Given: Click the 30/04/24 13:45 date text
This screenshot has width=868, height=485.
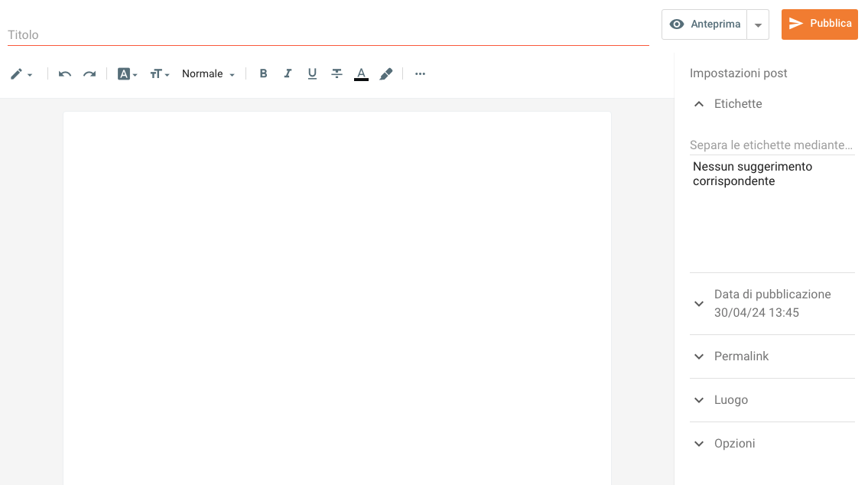Looking at the screenshot, I should pyautogui.click(x=756, y=313).
